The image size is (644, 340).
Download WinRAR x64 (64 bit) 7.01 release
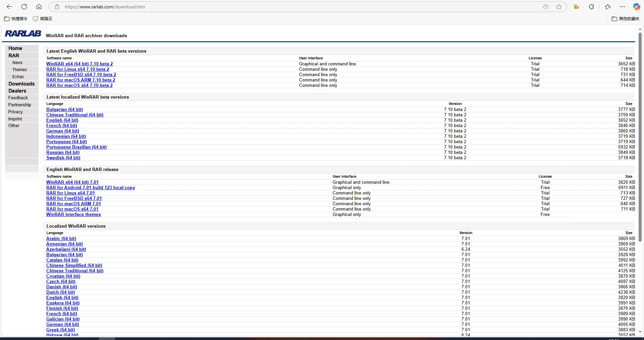click(x=72, y=182)
